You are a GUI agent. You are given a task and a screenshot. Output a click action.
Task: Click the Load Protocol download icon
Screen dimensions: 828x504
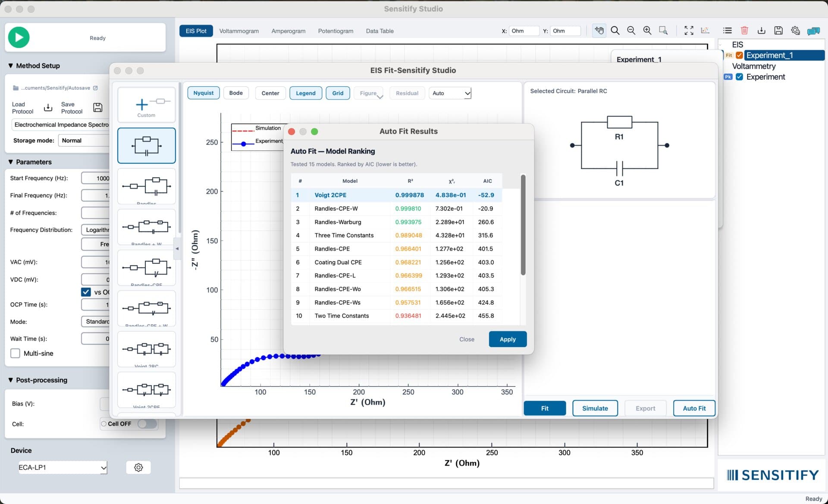coord(48,107)
